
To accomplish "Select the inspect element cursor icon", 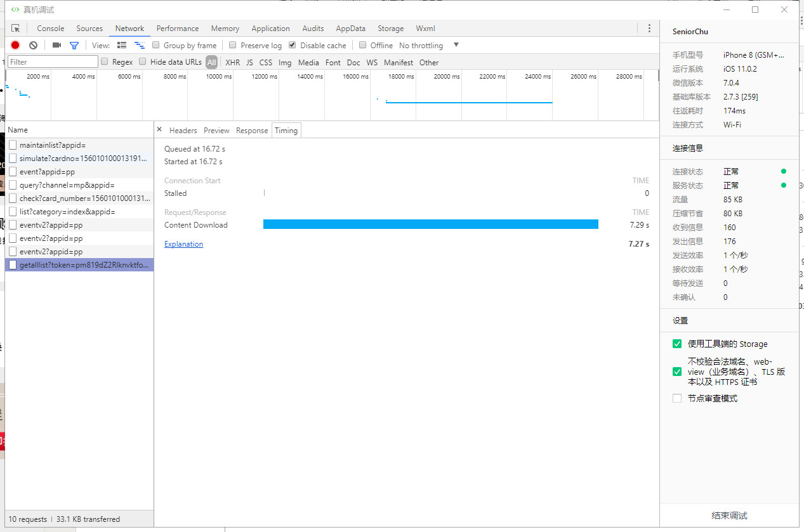I will coord(16,29).
